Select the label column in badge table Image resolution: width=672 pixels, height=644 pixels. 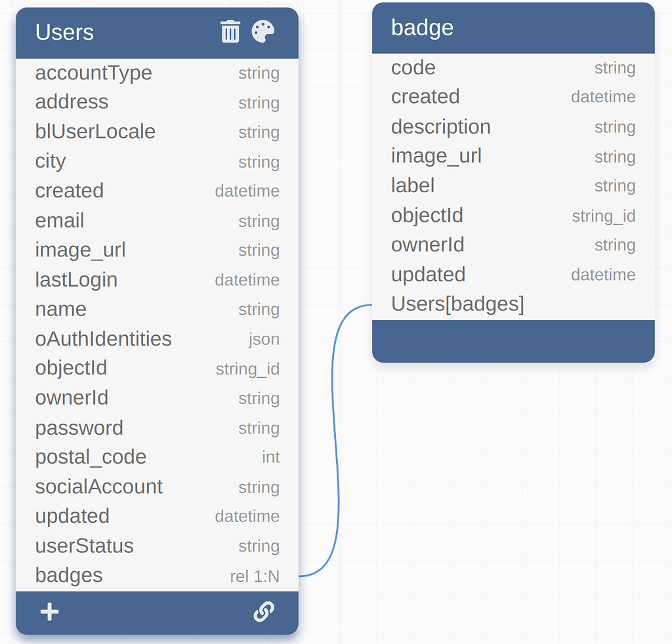(513, 186)
